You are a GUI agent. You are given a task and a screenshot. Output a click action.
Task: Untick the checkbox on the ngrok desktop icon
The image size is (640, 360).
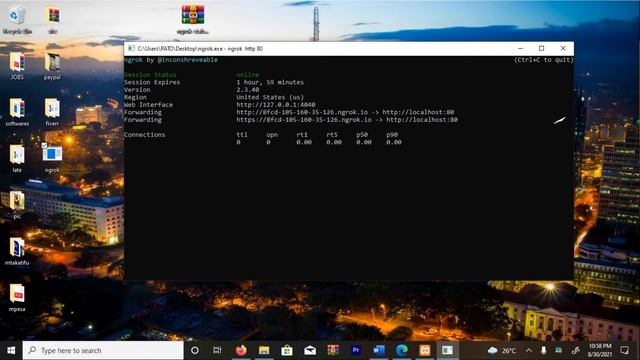click(44, 145)
